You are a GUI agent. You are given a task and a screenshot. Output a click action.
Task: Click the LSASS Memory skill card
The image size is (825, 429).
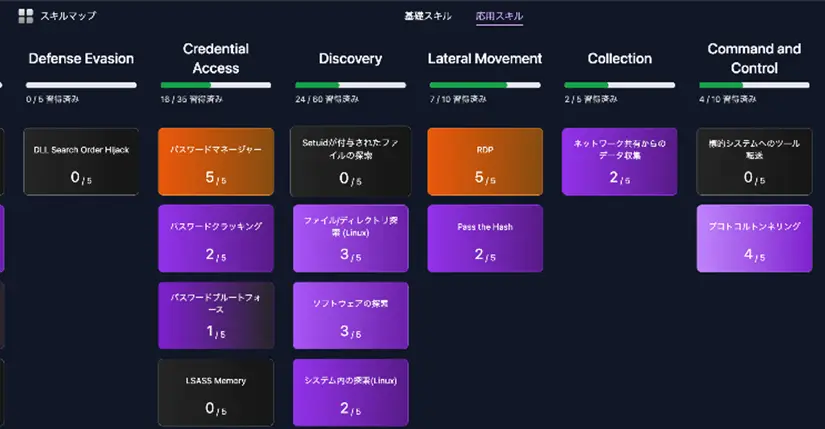click(216, 392)
